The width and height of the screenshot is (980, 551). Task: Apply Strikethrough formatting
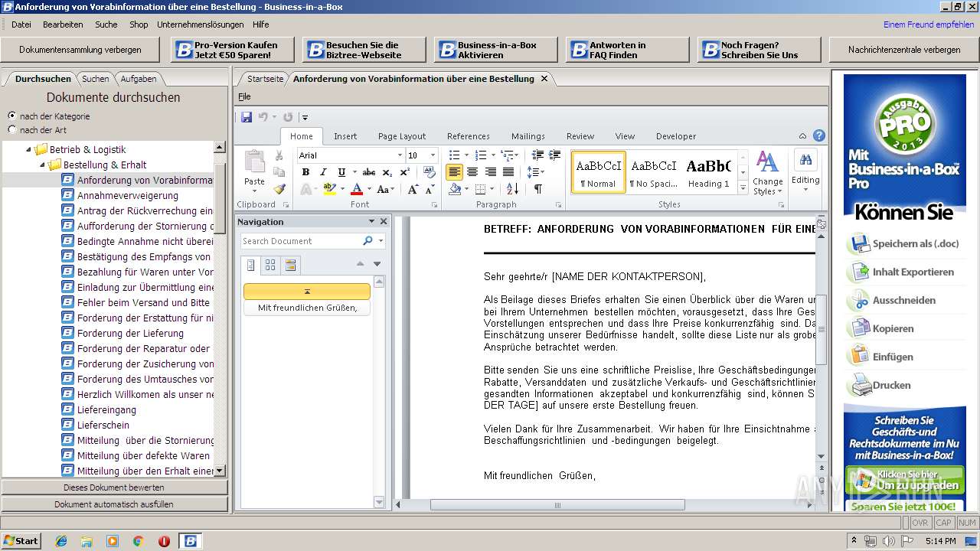369,172
